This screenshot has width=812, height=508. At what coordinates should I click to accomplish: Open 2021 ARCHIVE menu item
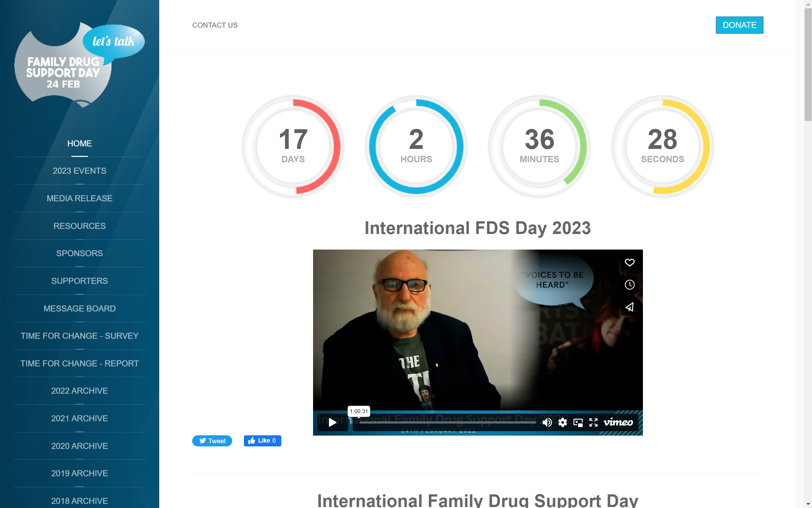[80, 418]
